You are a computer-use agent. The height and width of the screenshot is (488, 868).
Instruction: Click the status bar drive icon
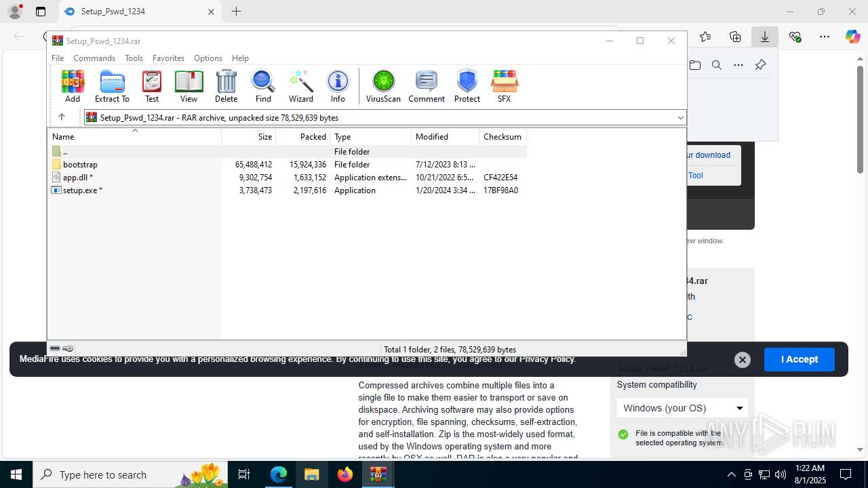tap(55, 348)
